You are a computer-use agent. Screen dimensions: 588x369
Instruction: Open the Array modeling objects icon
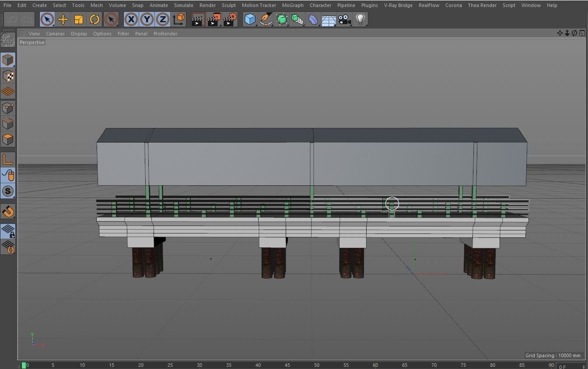tap(297, 19)
